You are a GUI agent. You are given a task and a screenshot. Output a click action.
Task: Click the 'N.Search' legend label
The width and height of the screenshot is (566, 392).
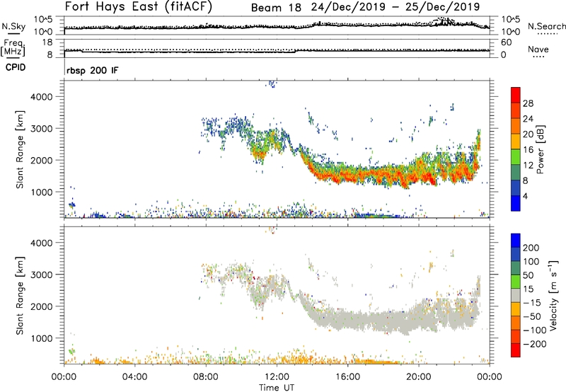click(546, 26)
